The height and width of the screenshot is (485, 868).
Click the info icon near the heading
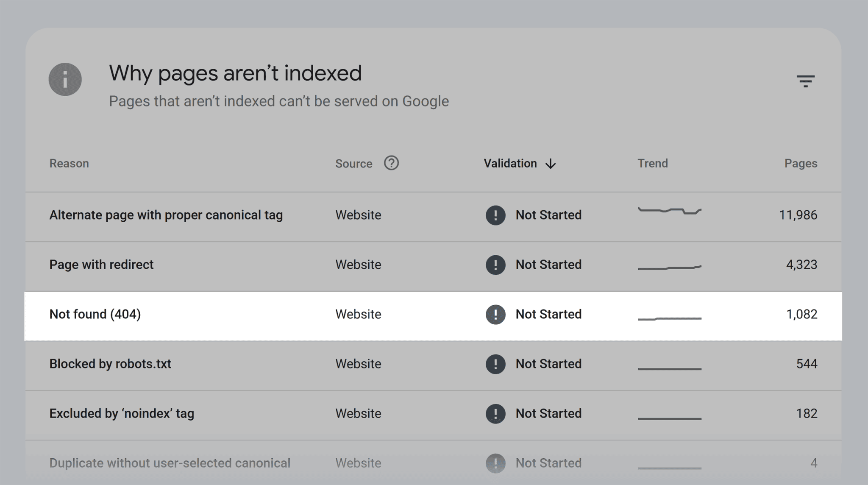[x=65, y=79]
